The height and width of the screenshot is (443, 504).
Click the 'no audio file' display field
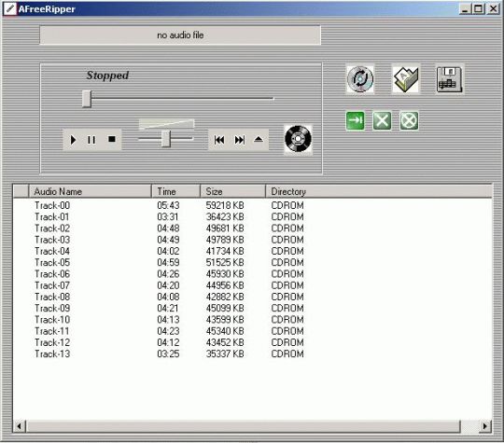point(180,35)
